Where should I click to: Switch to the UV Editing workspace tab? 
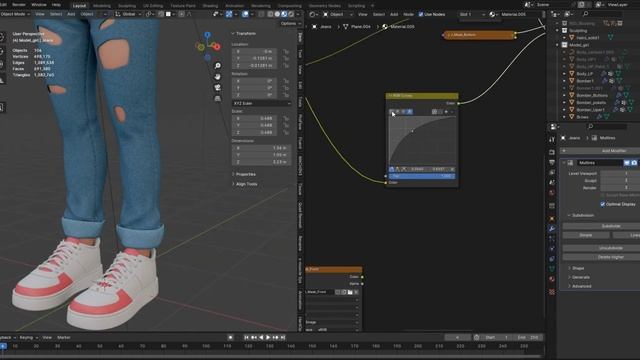153,6
